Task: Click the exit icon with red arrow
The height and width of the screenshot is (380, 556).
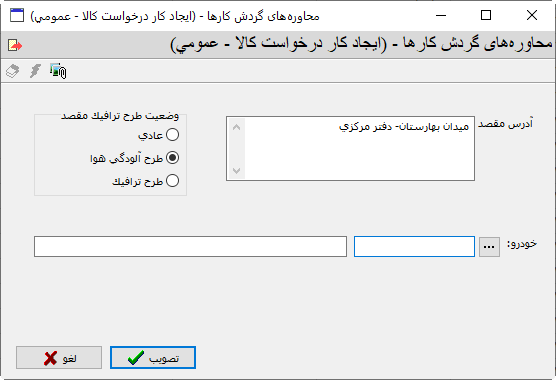Action: point(15,45)
